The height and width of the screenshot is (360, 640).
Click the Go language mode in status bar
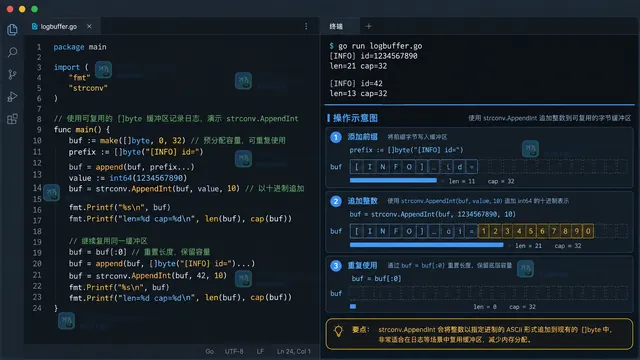(209, 351)
